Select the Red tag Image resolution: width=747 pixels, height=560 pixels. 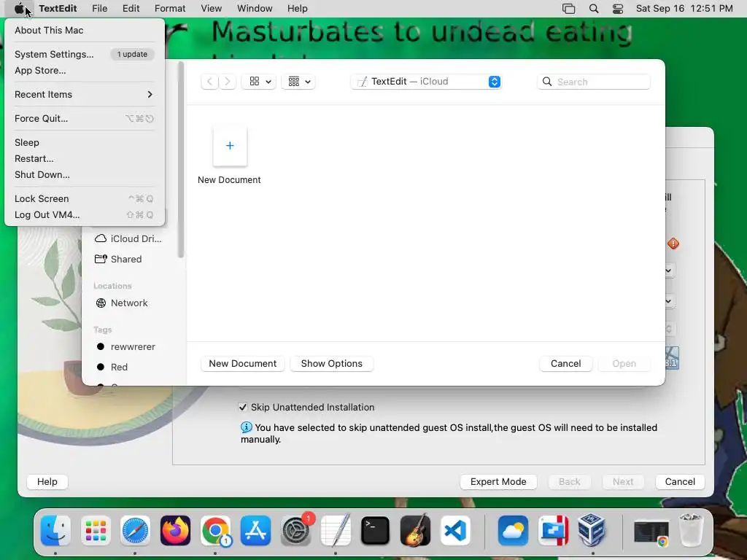pyautogui.click(x=112, y=367)
